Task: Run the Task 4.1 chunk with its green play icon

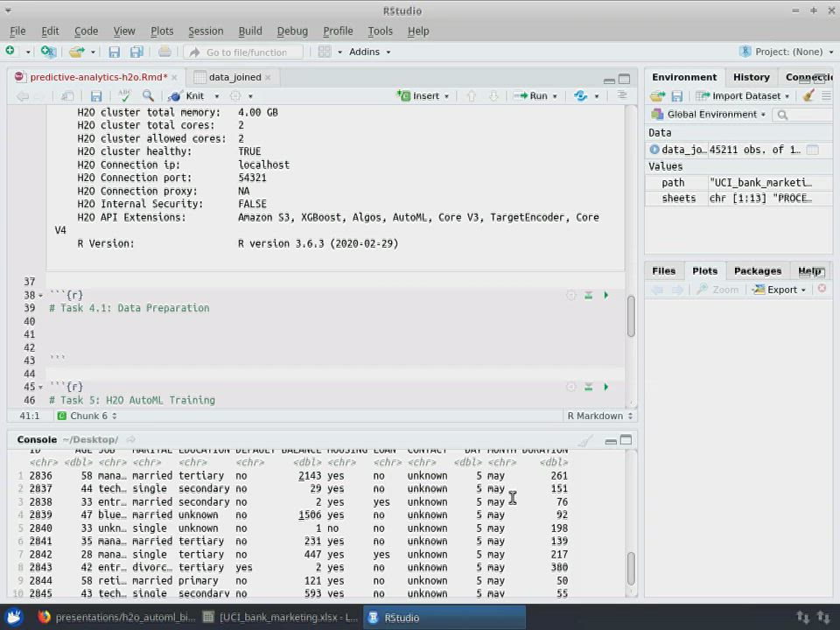Action: (x=605, y=296)
